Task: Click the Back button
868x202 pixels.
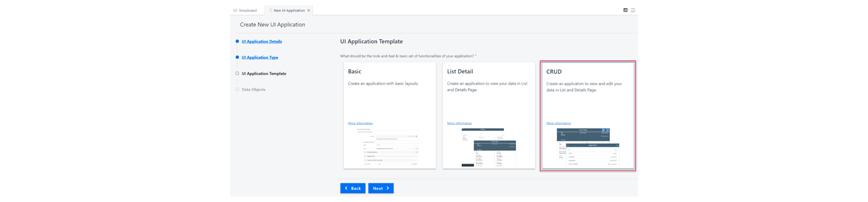Action: [353, 188]
